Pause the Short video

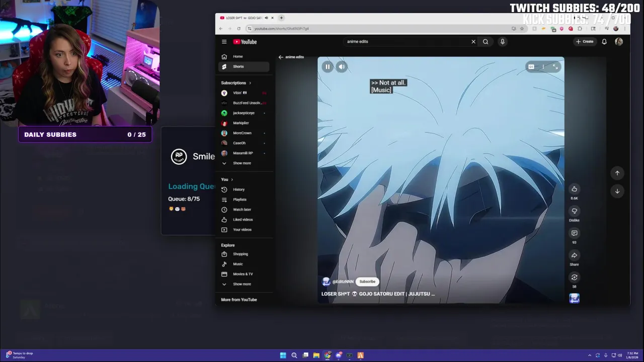pos(328,67)
